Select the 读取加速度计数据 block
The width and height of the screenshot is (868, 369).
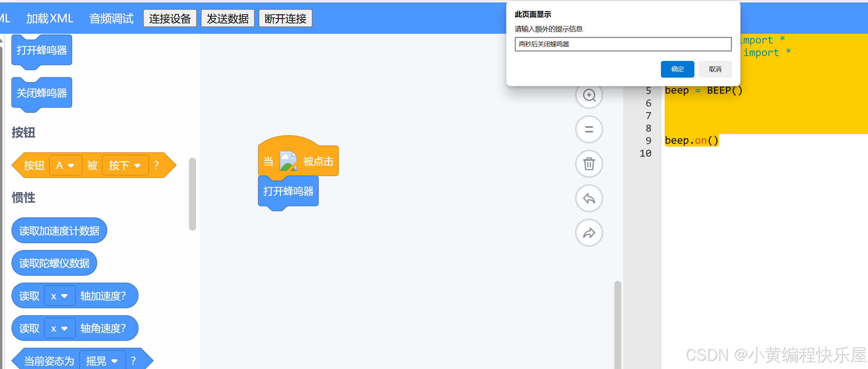click(x=59, y=230)
